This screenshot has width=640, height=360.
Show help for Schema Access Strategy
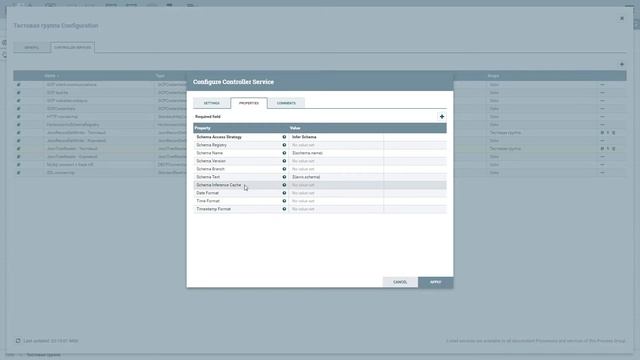coord(284,137)
